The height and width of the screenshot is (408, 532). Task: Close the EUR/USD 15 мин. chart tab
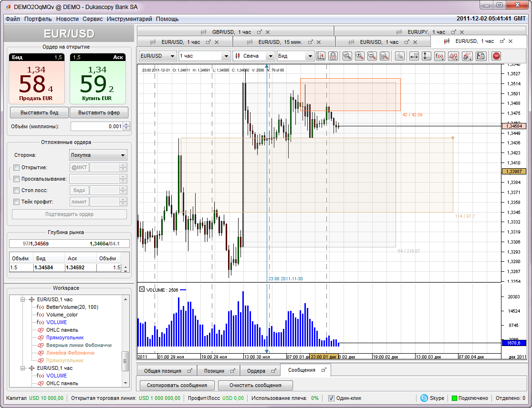pyautogui.click(x=319, y=42)
